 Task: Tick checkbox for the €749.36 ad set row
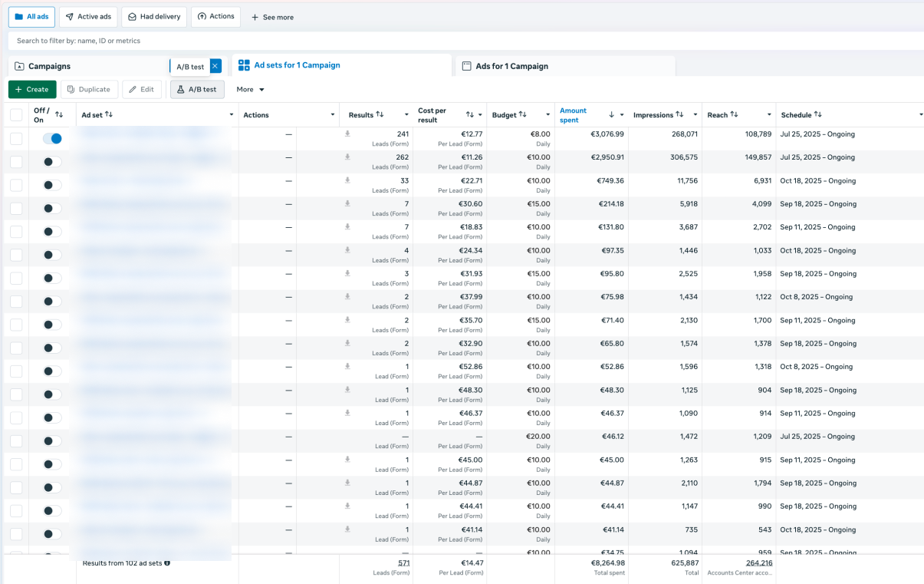16,185
